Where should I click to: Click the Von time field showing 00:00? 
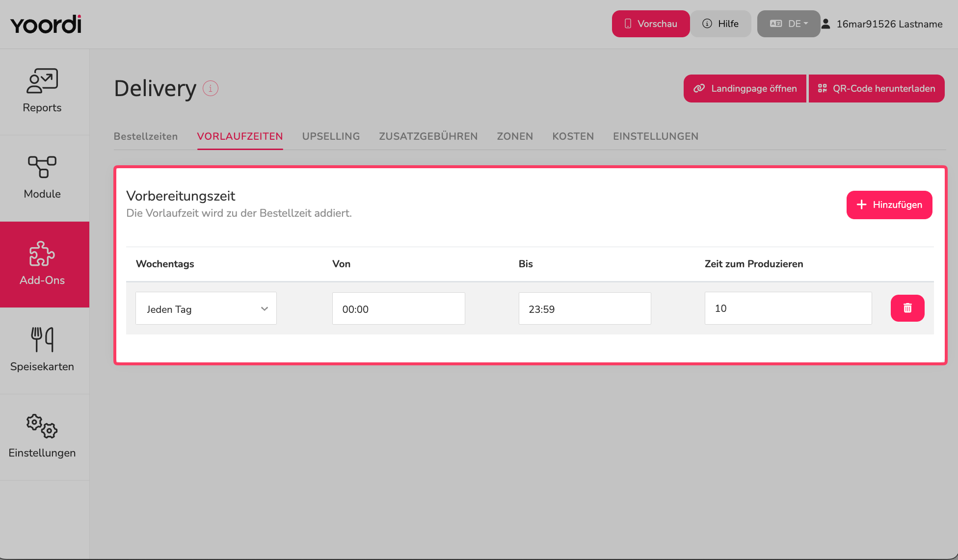[399, 308]
